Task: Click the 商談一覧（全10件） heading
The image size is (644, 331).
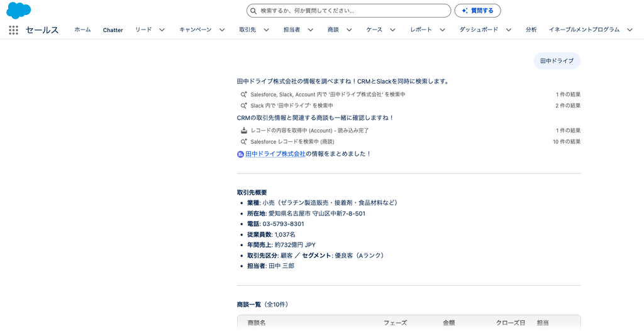Action: point(262,305)
